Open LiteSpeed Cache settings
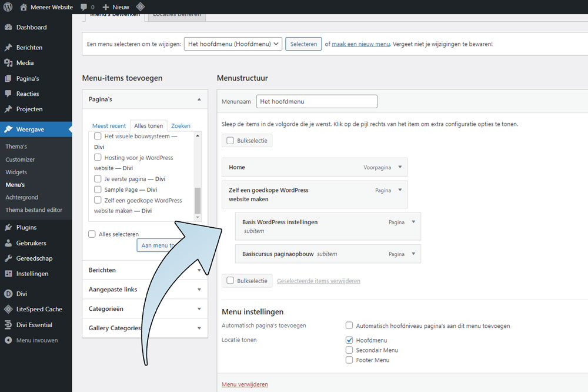 pyautogui.click(x=39, y=309)
